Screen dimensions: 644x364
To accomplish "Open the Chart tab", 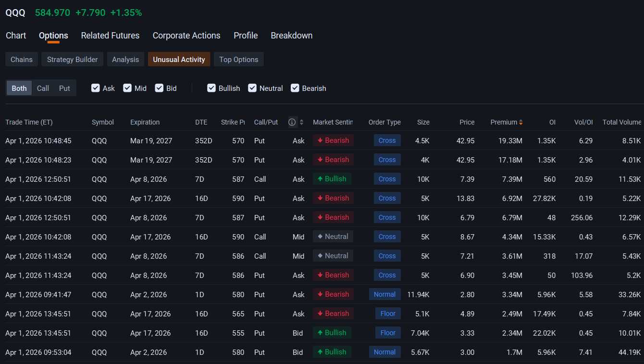I will (x=16, y=36).
